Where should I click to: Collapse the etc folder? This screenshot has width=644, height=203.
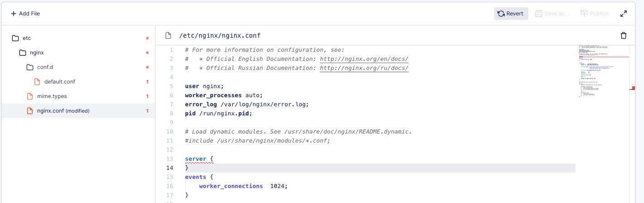coord(78,38)
